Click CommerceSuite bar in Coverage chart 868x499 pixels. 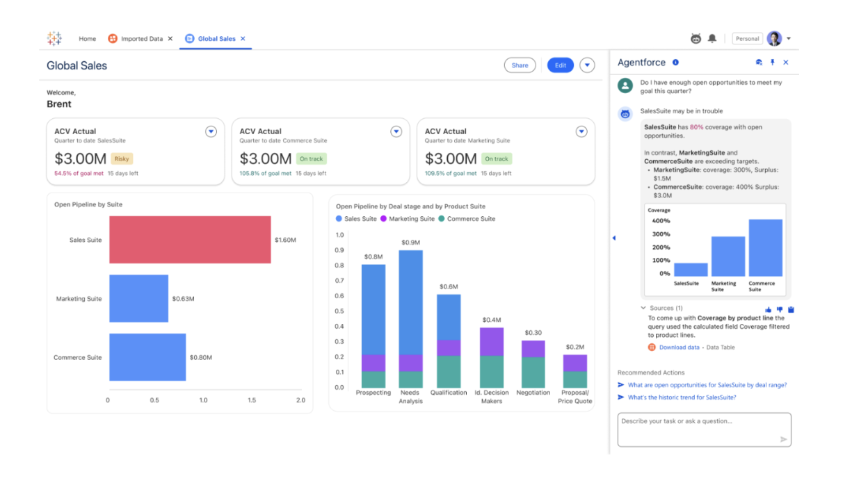765,248
